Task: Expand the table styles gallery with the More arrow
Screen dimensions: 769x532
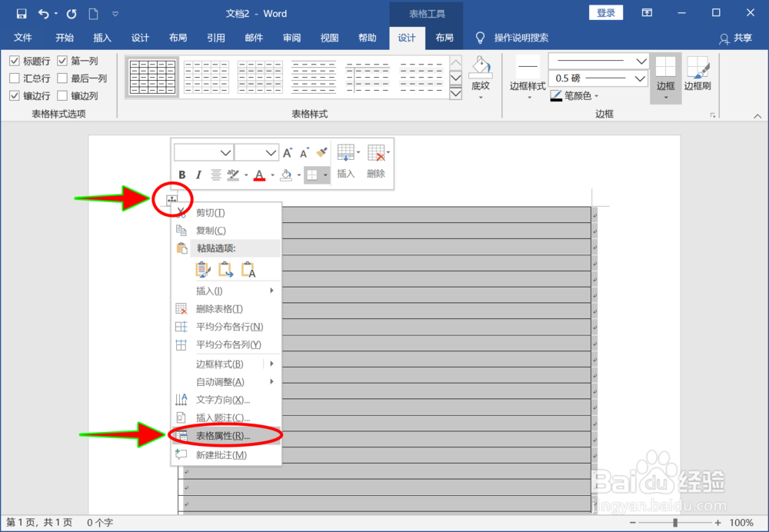Action: click(455, 93)
